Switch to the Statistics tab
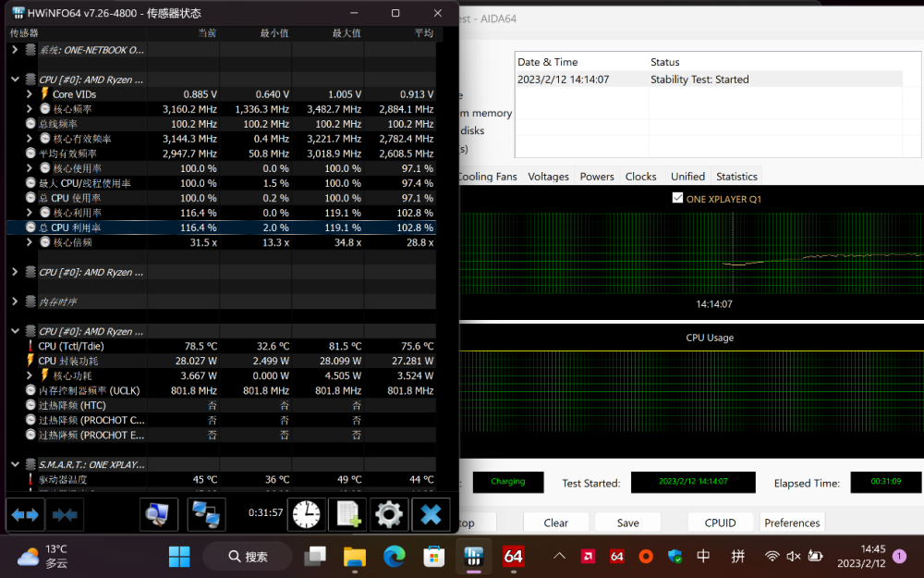 [x=736, y=177]
